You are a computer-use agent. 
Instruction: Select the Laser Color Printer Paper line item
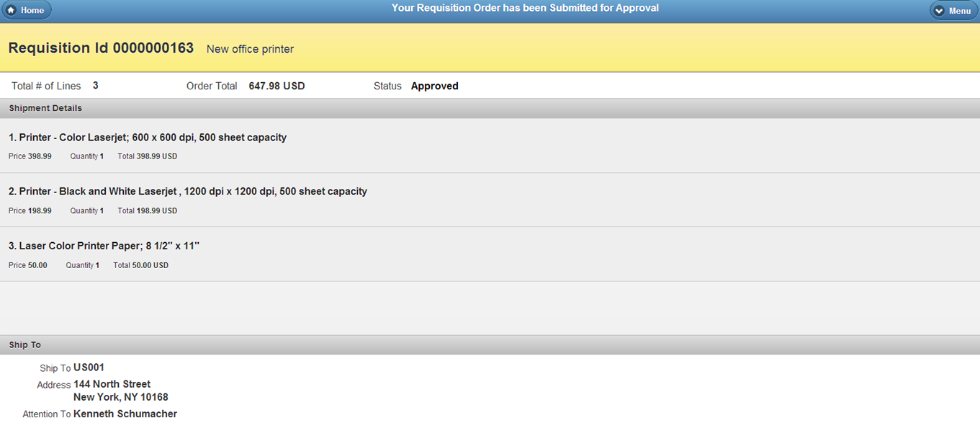pyautogui.click(x=490, y=254)
